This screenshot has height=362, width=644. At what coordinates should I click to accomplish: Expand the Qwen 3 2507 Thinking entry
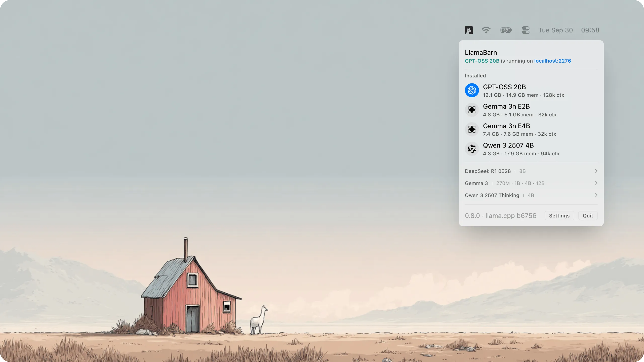(531, 195)
